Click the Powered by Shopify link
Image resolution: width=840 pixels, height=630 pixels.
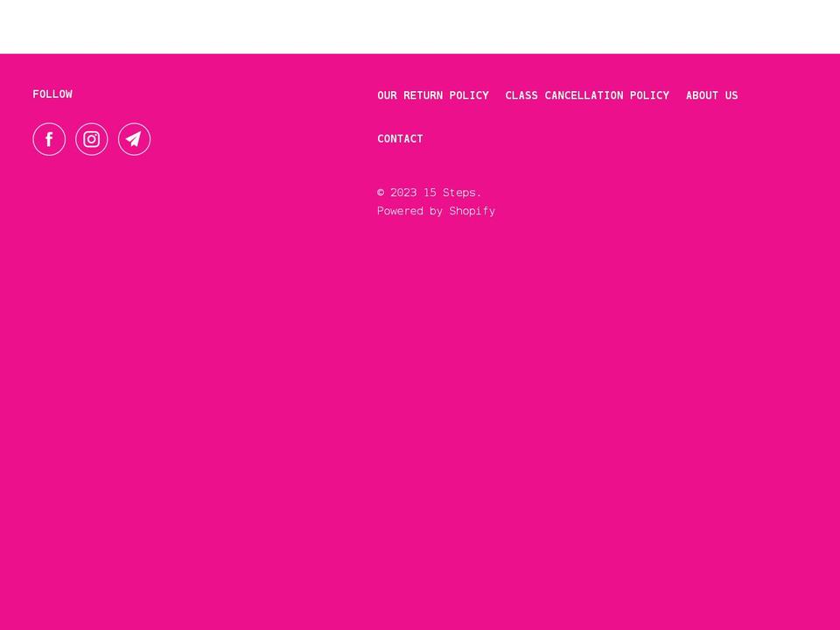tap(436, 211)
